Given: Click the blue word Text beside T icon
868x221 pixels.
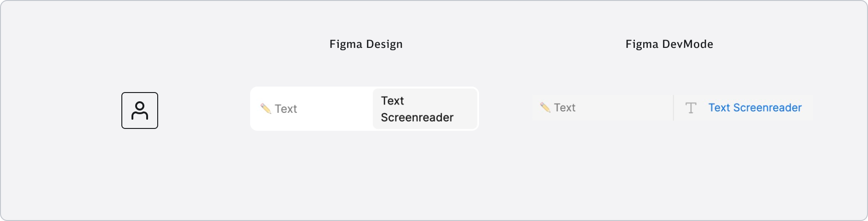Looking at the screenshot, I should coord(719,108).
